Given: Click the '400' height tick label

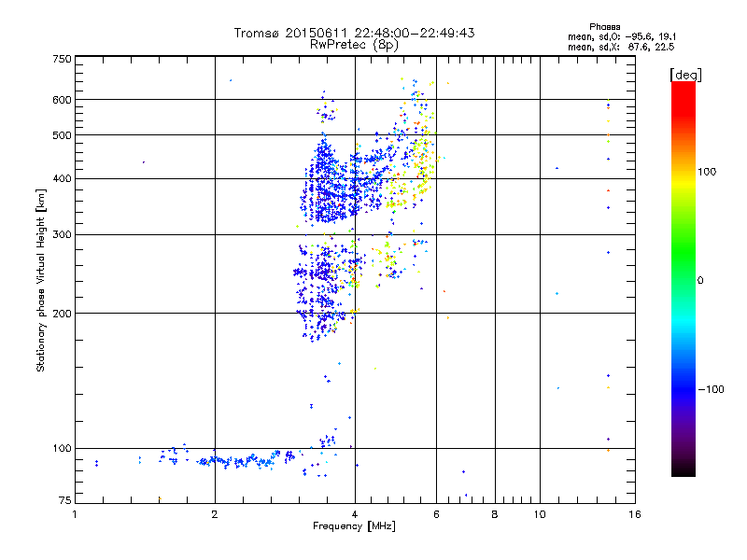Looking at the screenshot, I should click(62, 179).
